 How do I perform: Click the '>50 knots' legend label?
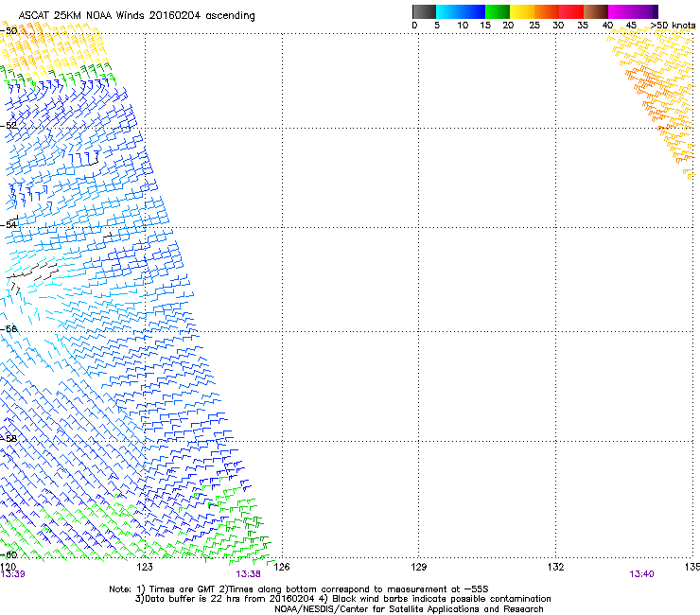coord(673,26)
